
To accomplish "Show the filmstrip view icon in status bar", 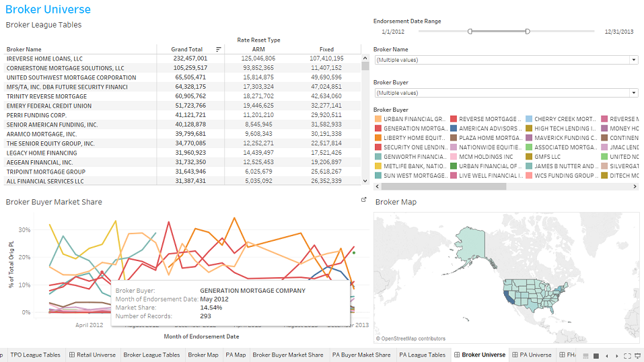I will click(585, 355).
